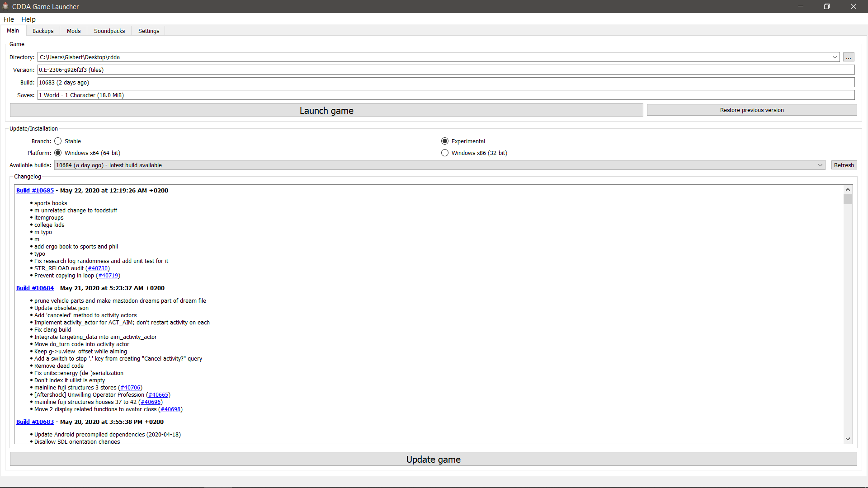Click the Saves info field
The width and height of the screenshot is (868, 488).
446,95
